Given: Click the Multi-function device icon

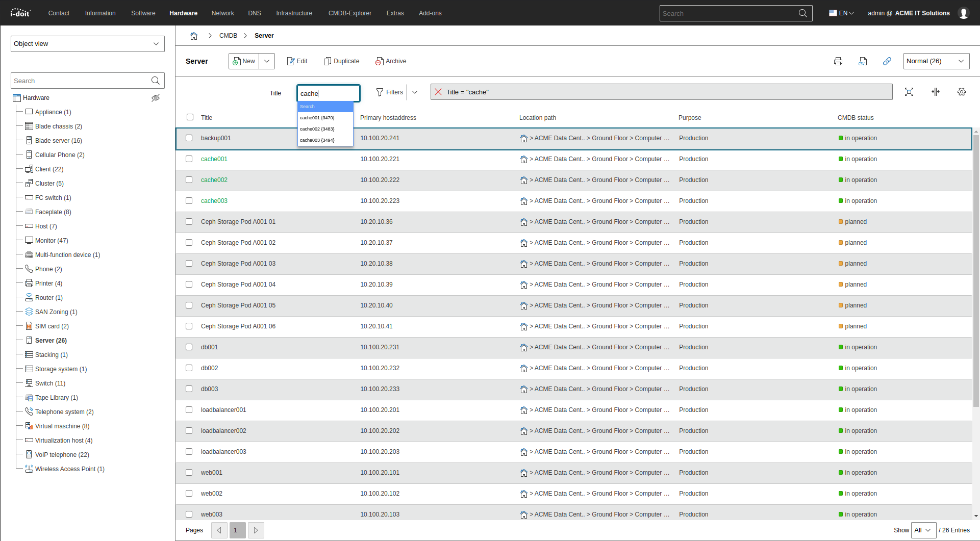Looking at the screenshot, I should [29, 254].
